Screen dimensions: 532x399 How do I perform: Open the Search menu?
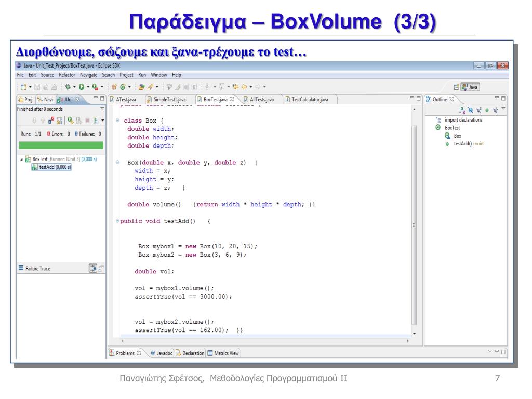tap(109, 75)
